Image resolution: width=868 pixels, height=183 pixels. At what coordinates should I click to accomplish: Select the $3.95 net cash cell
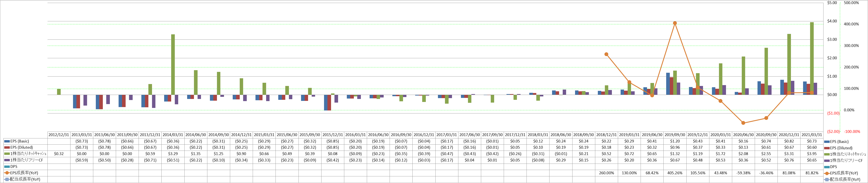812,154
